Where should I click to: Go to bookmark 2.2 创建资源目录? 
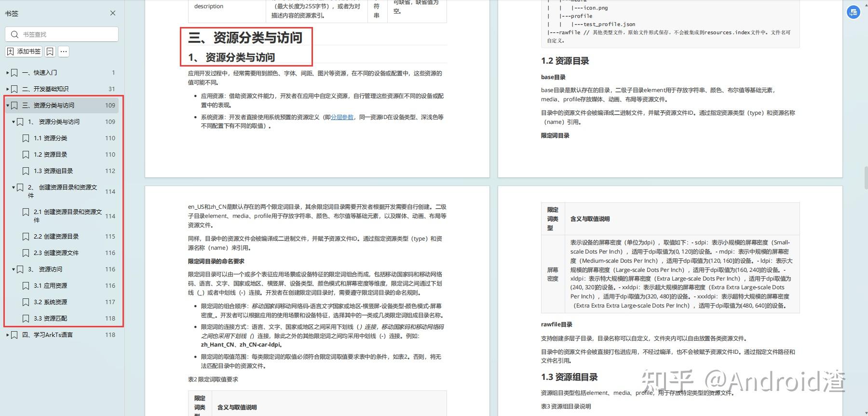click(56, 237)
